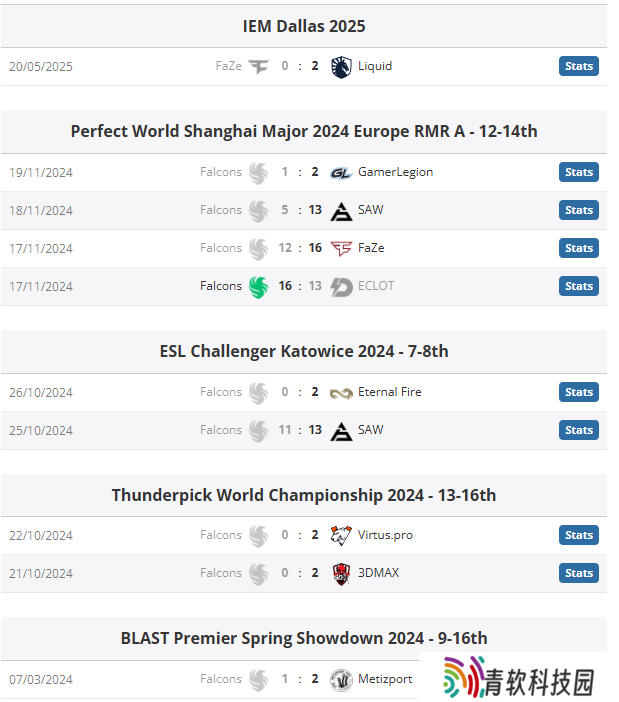Viewport: 619px width, 702px height.
Task: Click the GamerLegion team logo
Action: click(341, 173)
